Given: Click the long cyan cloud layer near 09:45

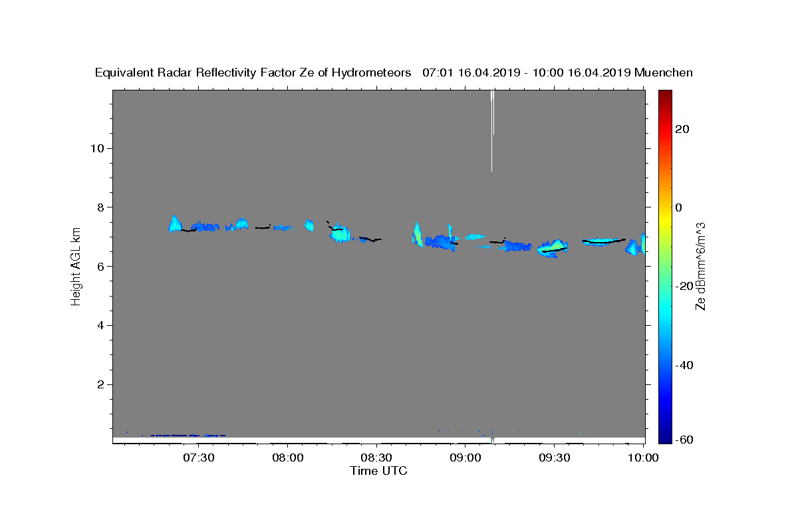Looking at the screenshot, I should [604, 241].
